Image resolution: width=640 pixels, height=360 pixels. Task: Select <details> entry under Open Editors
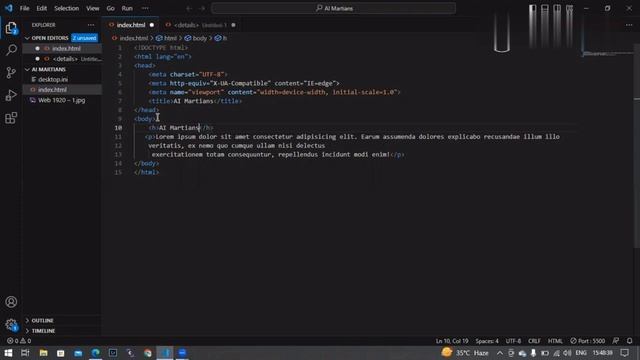coord(65,59)
